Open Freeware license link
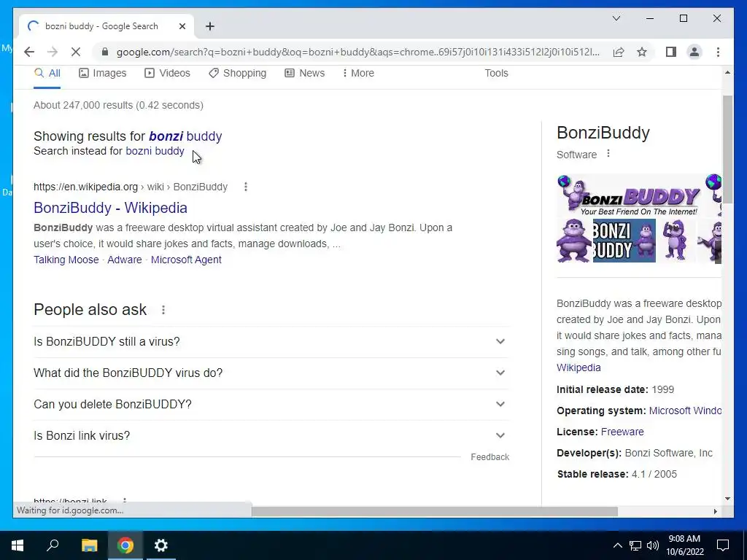 click(x=622, y=432)
